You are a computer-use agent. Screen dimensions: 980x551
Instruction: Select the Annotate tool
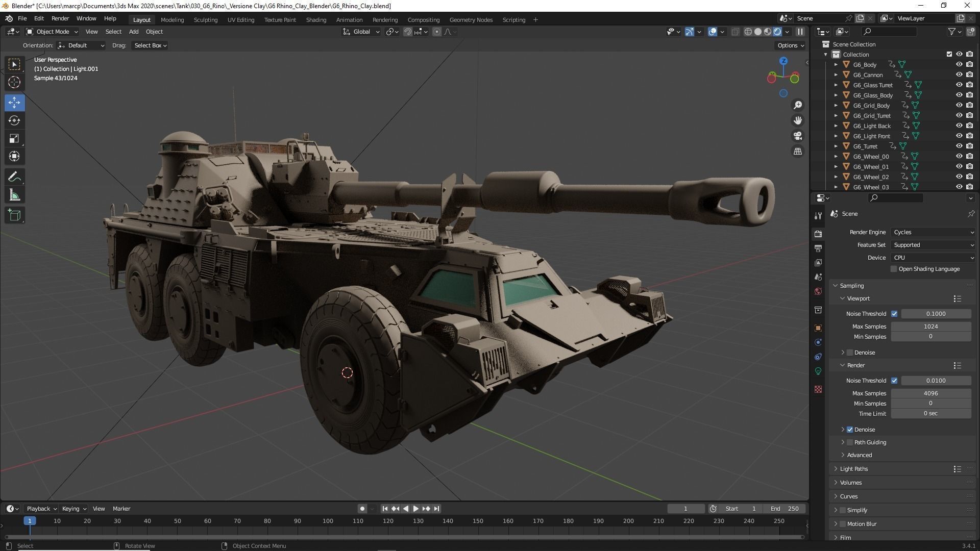pos(14,177)
